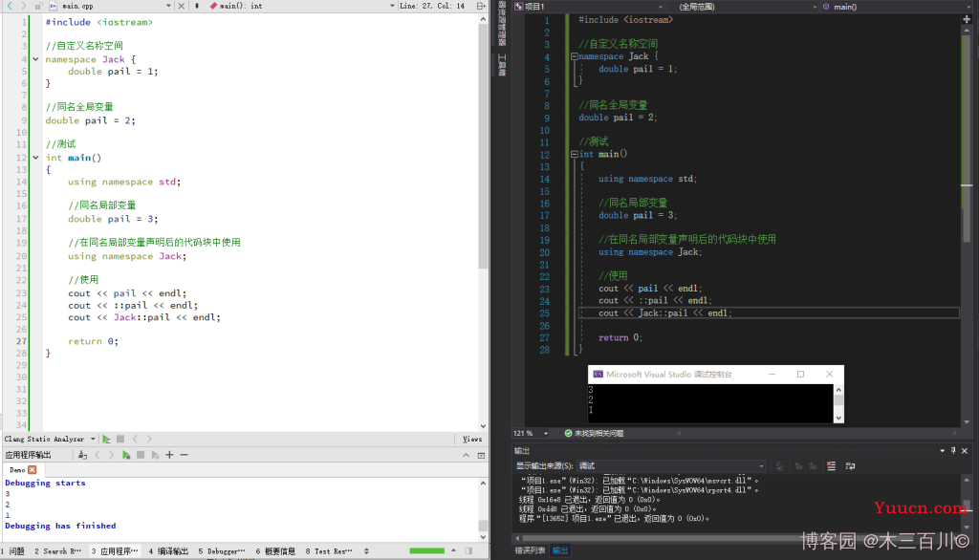Click the Views button in analyzer bar
This screenshot has width=979, height=560.
click(472, 439)
